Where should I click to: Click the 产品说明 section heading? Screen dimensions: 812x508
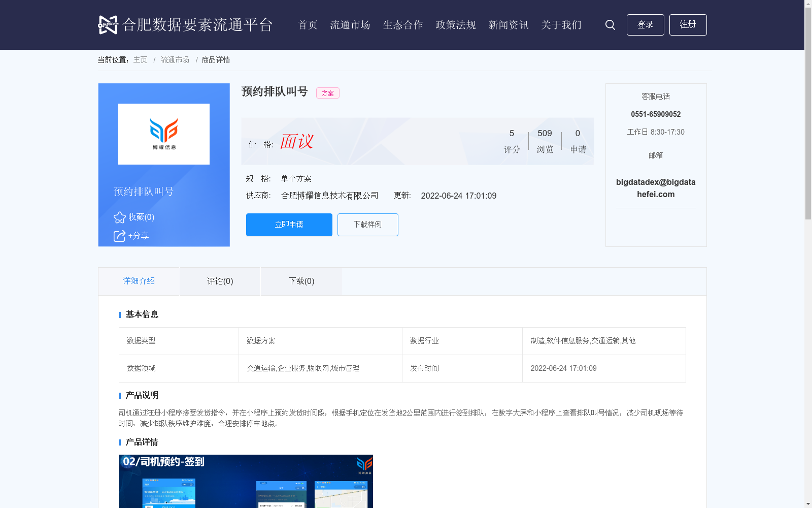click(x=142, y=395)
